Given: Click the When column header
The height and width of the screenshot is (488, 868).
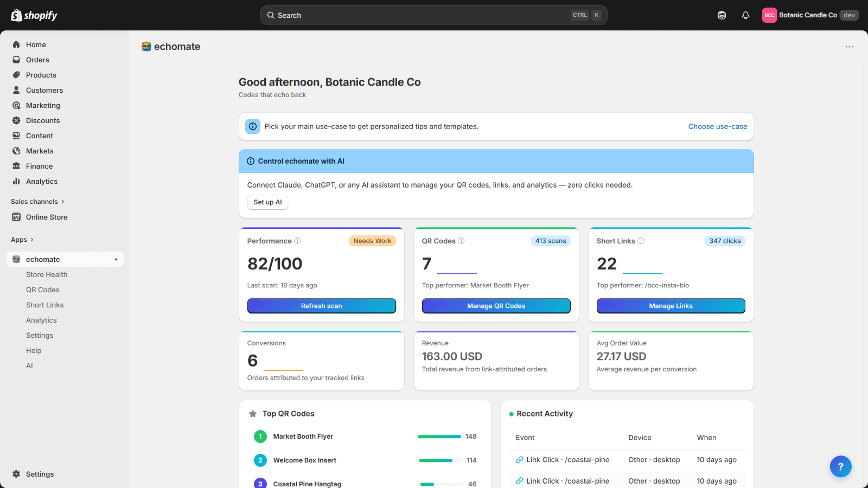Looking at the screenshot, I should [706, 438].
